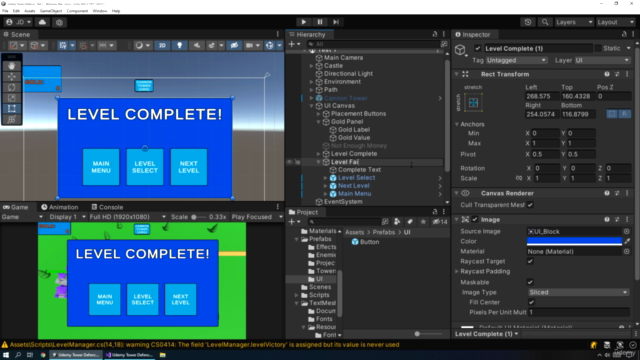
Task: Click the anchor presets stretch icon
Action: [x=473, y=102]
